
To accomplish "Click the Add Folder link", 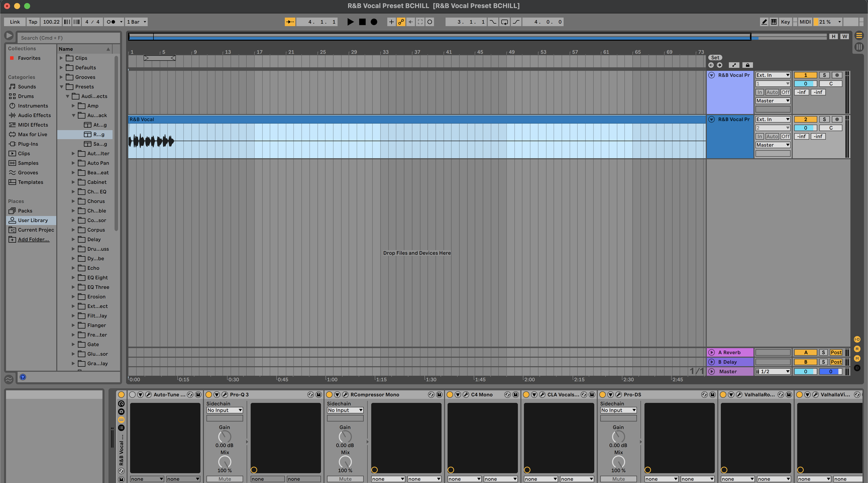I will 33,239.
